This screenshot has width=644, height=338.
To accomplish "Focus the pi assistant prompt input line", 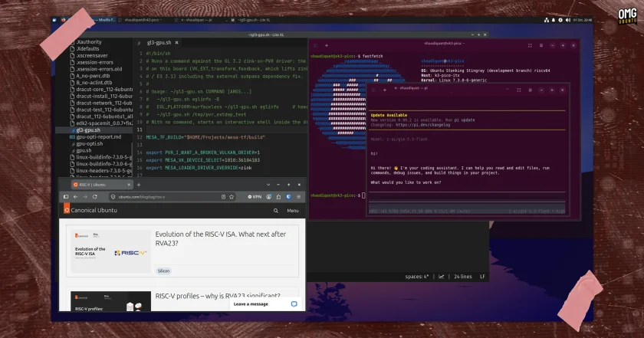I will tap(467, 197).
